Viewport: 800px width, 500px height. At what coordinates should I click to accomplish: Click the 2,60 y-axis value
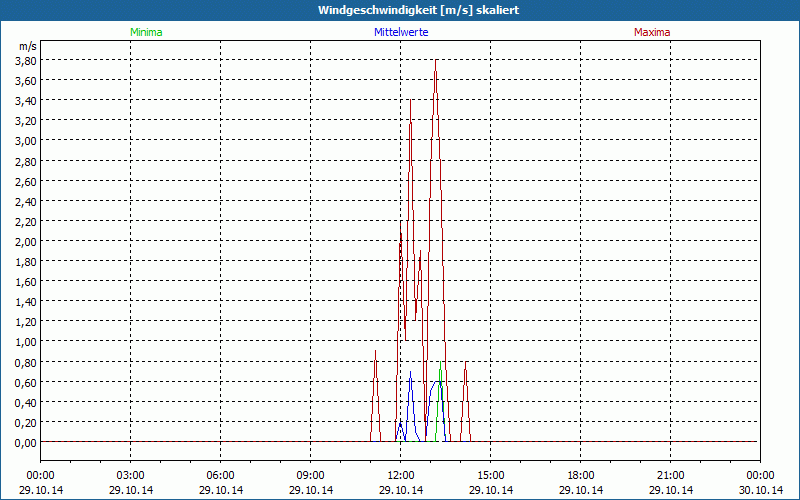(x=26, y=181)
